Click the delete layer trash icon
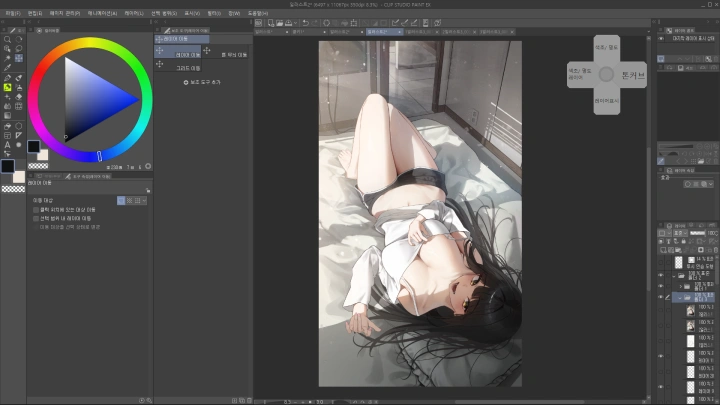720x405 pixels. pyautogui.click(x=715, y=250)
